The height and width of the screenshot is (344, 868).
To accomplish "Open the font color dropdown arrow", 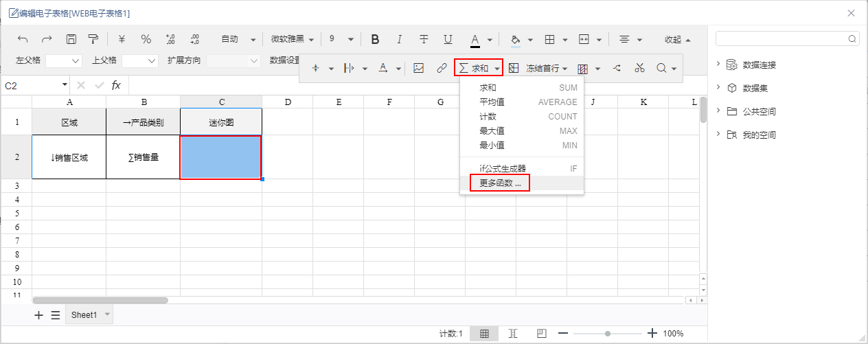I will tap(490, 40).
